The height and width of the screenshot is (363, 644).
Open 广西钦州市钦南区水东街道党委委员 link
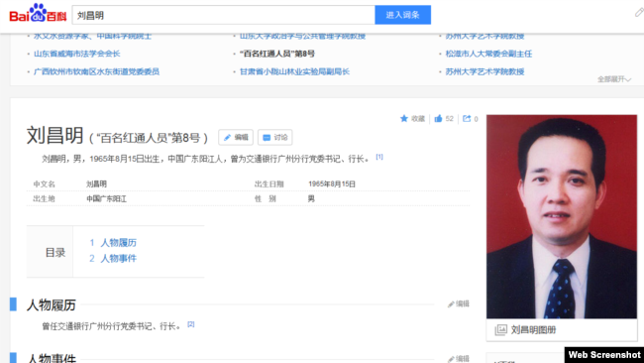coord(96,71)
